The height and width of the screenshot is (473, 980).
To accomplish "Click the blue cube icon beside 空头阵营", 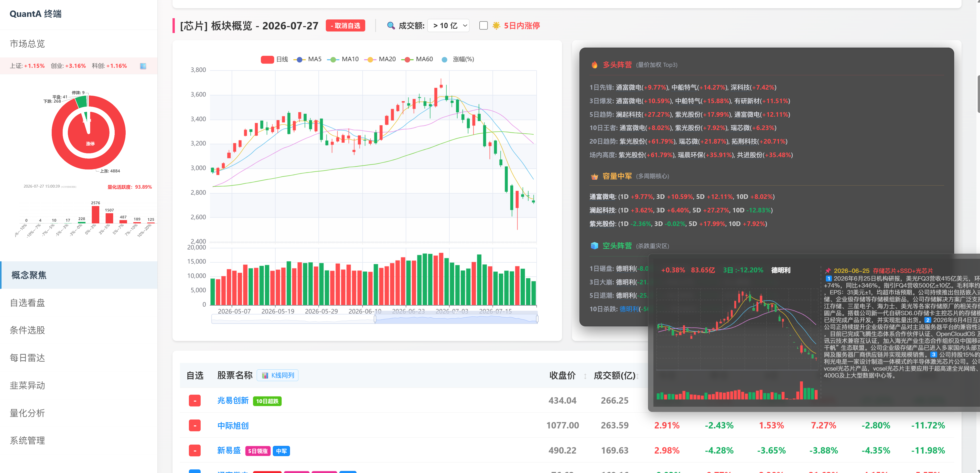I will point(594,246).
